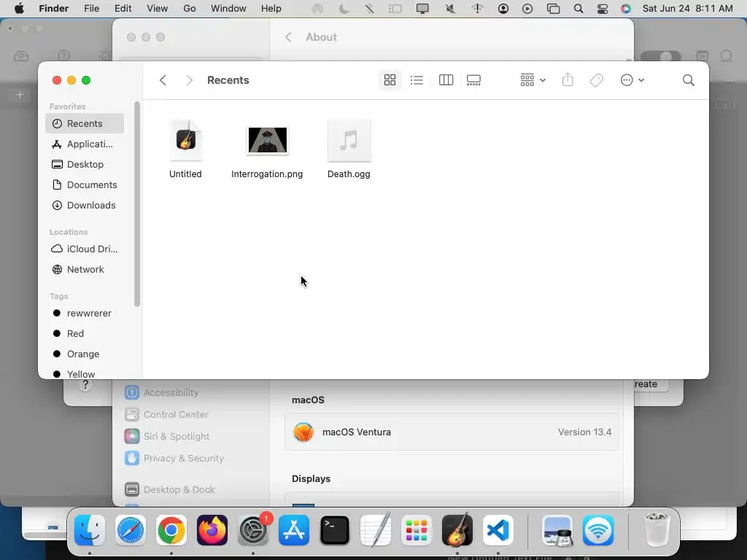This screenshot has height=560, width=747.
Task: Open Downloads in Finder sidebar
Action: (x=85, y=205)
